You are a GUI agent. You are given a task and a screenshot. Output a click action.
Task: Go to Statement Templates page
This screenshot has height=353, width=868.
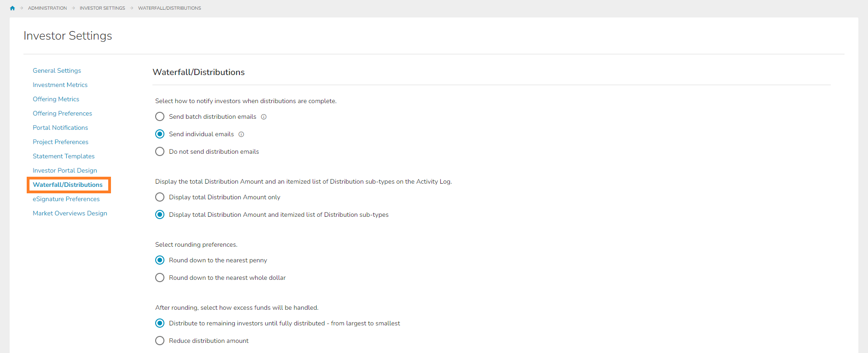(x=64, y=156)
